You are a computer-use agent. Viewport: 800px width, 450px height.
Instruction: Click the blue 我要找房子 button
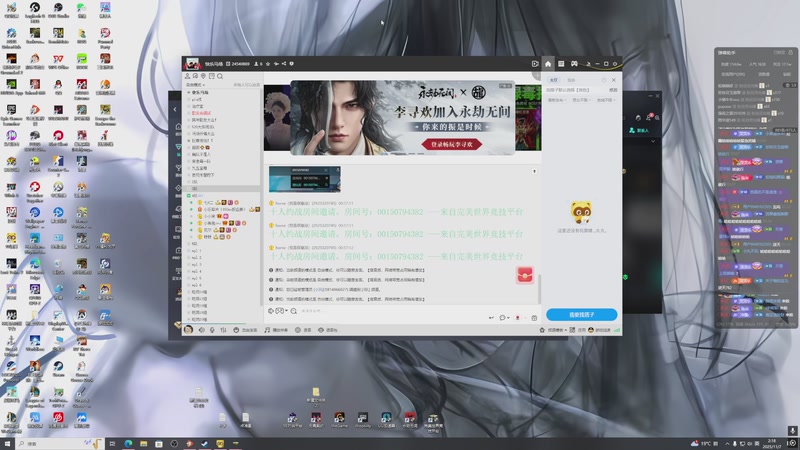click(x=582, y=315)
